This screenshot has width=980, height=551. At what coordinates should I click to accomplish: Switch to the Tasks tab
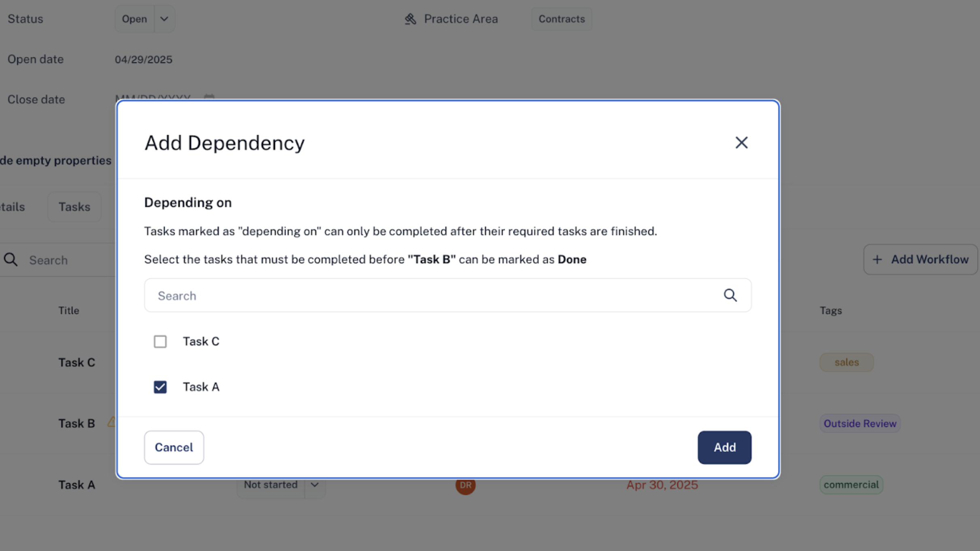(74, 207)
